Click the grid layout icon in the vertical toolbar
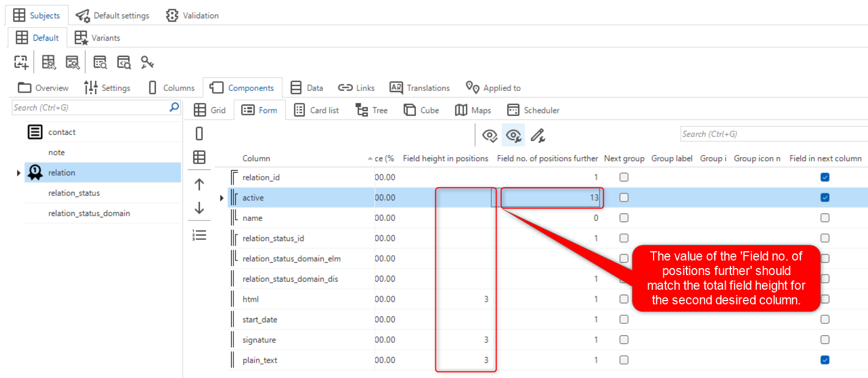This screenshot has height=378, width=868. [199, 157]
